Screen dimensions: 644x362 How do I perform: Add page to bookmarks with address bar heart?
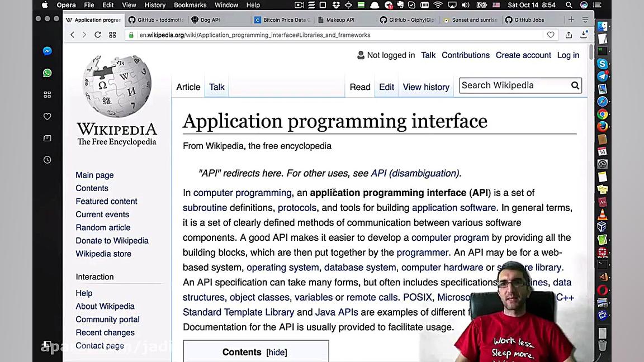click(x=551, y=35)
